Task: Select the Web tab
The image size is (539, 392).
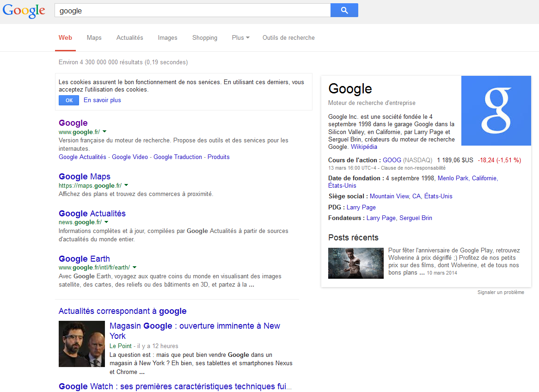Action: [65, 37]
